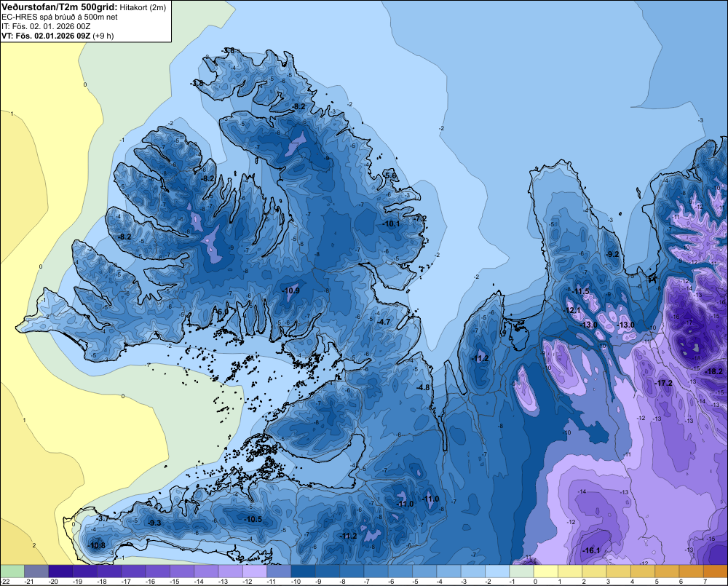Click the light green legend swatch above -22
The image size is (728, 586).
point(12,571)
